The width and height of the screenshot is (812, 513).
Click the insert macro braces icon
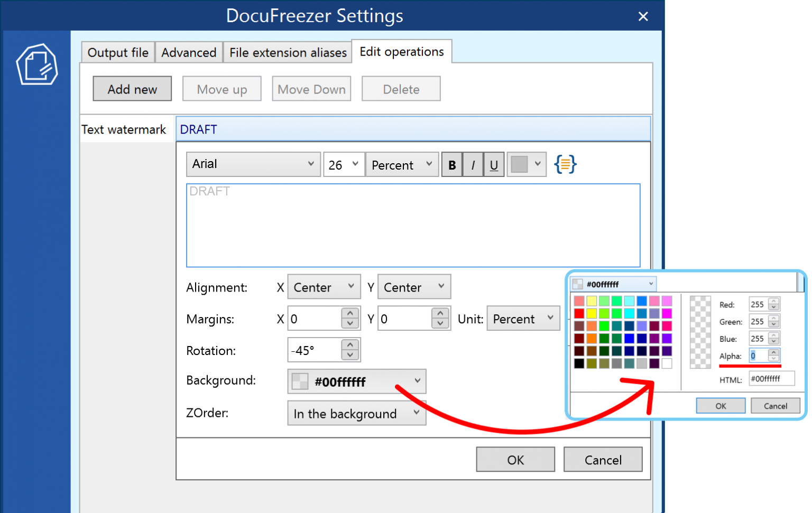565,164
